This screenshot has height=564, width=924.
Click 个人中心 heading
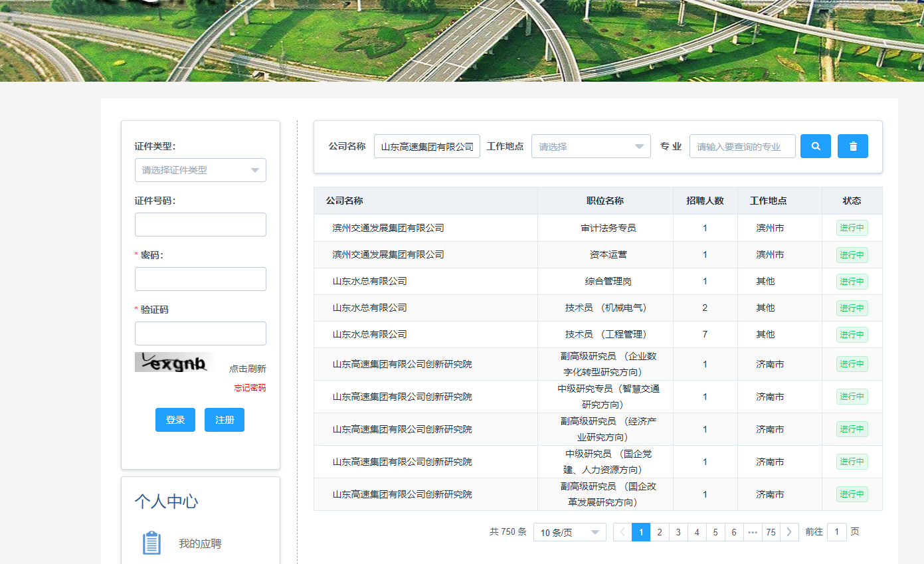[x=166, y=501]
